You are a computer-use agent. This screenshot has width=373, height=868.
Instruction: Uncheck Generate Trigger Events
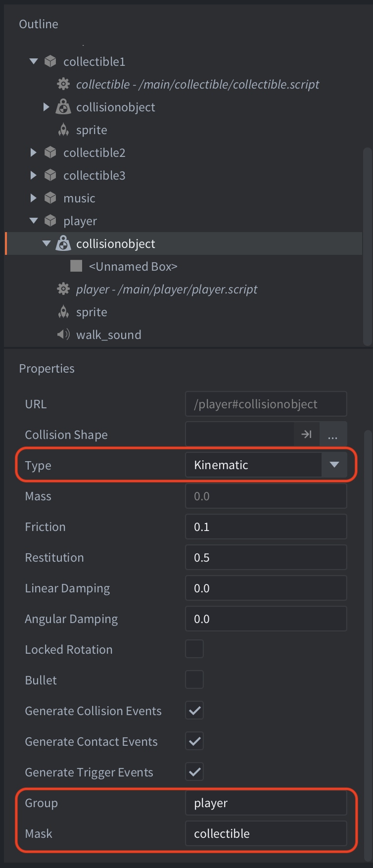(x=194, y=772)
